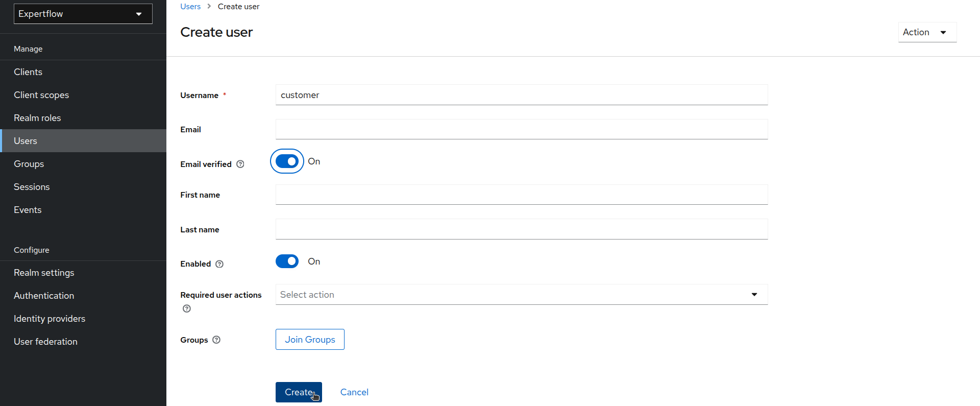Expand the Action dropdown menu
The height and width of the screenshot is (406, 980).
tap(926, 32)
